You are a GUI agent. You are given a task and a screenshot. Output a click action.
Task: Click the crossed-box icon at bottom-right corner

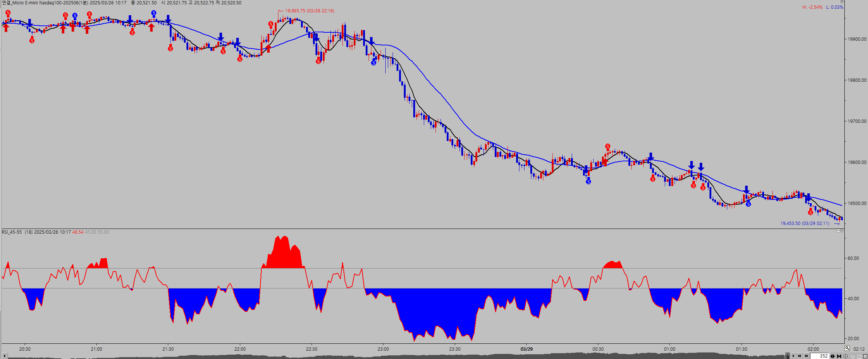(x=865, y=356)
